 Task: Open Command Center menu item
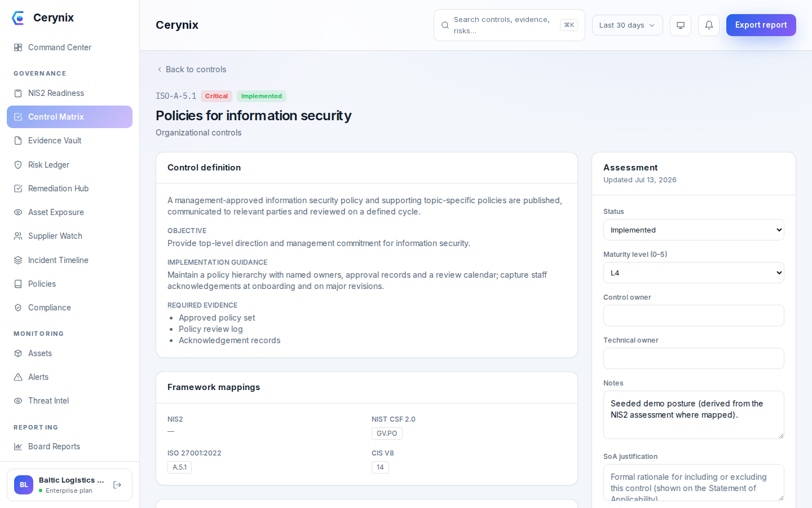point(69,47)
